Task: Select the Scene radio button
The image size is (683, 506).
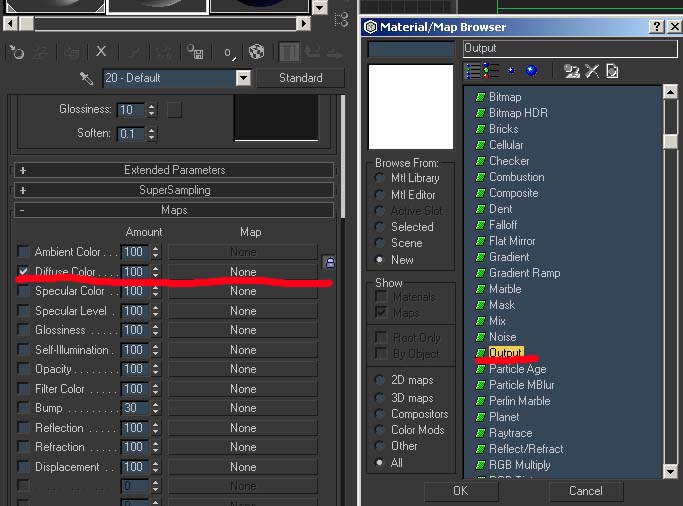Action: tap(380, 243)
